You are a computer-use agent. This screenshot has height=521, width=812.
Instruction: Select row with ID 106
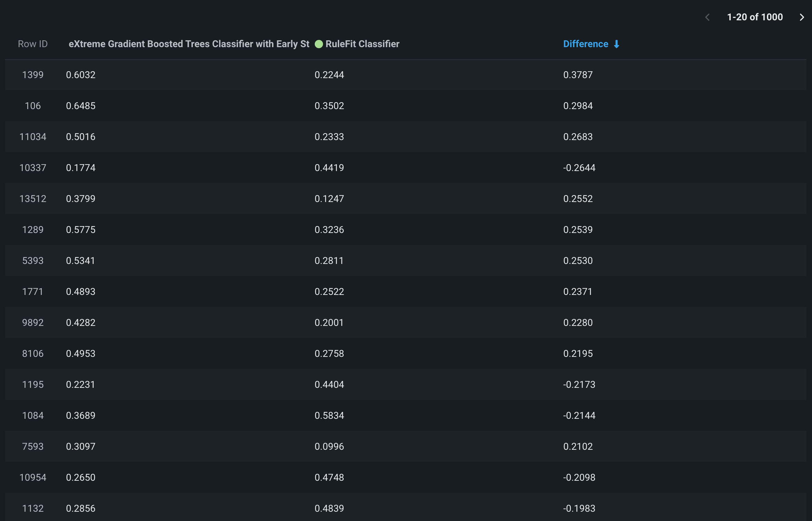(x=33, y=106)
